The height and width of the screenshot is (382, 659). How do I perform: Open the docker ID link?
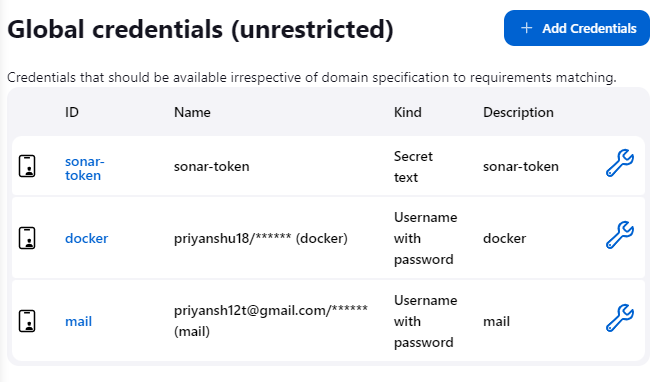[87, 238]
